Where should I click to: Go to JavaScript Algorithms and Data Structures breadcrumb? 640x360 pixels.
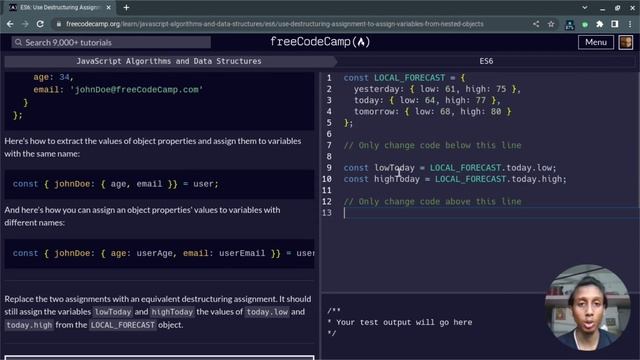click(169, 61)
